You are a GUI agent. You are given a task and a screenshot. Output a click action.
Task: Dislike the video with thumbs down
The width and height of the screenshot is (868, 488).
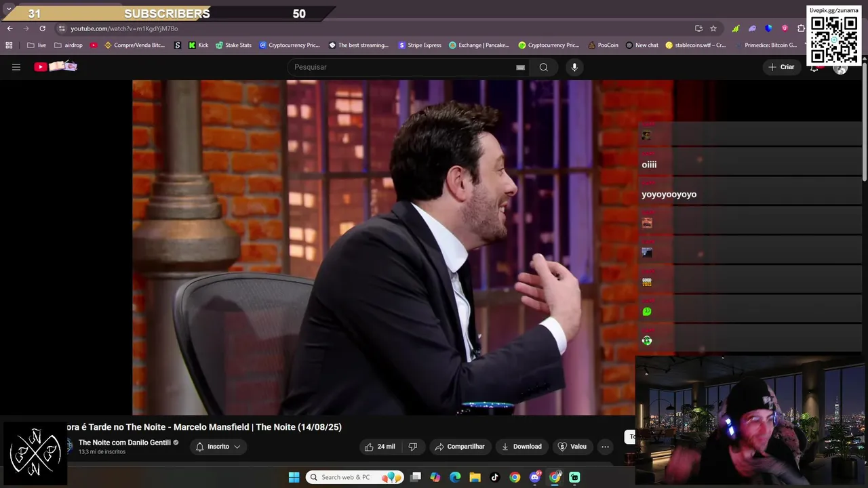click(412, 447)
